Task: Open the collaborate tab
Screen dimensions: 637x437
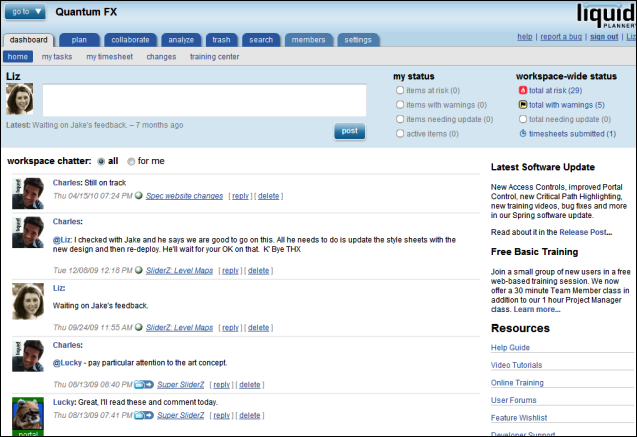Action: pos(130,40)
